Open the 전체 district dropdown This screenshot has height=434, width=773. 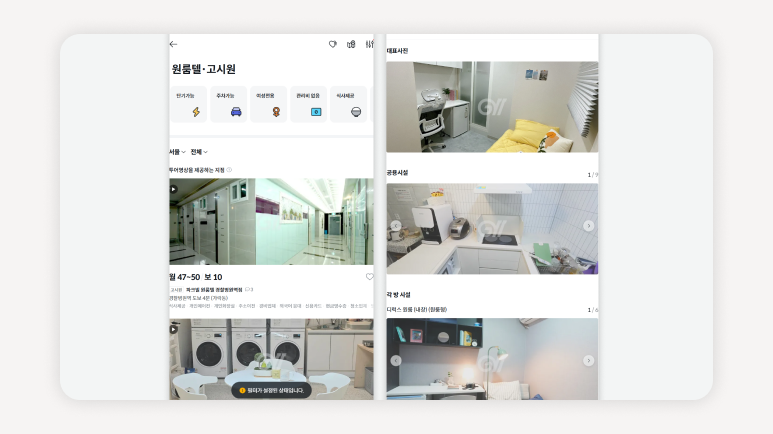click(199, 152)
